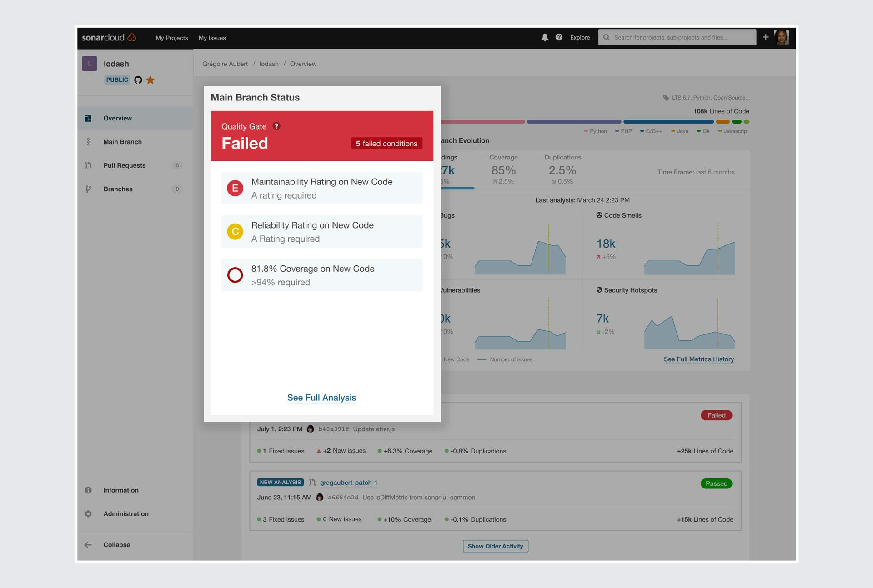
Task: Click in the projects search field
Action: pos(677,37)
